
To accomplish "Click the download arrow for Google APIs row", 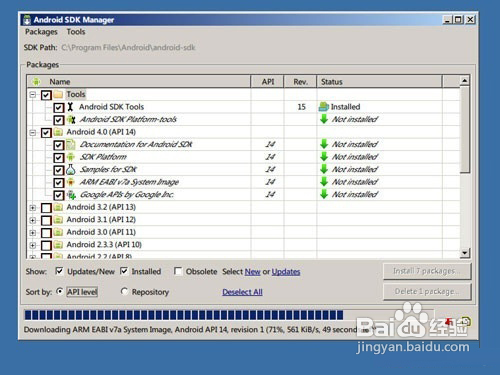I will (x=324, y=194).
